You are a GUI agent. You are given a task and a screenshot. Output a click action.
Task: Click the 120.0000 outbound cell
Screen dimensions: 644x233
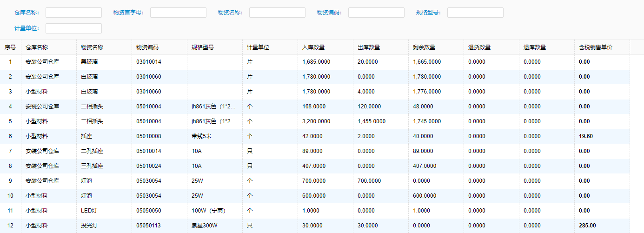(x=369, y=107)
